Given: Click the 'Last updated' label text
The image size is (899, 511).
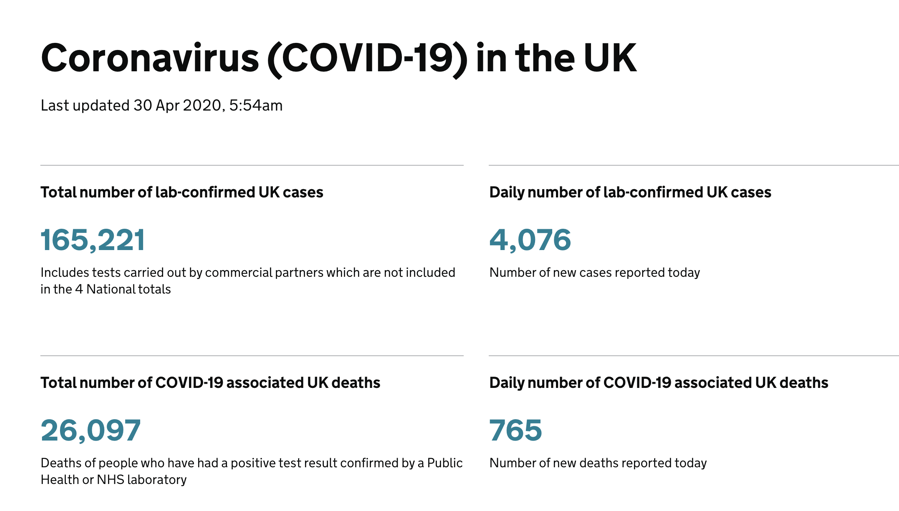Looking at the screenshot, I should [x=85, y=105].
